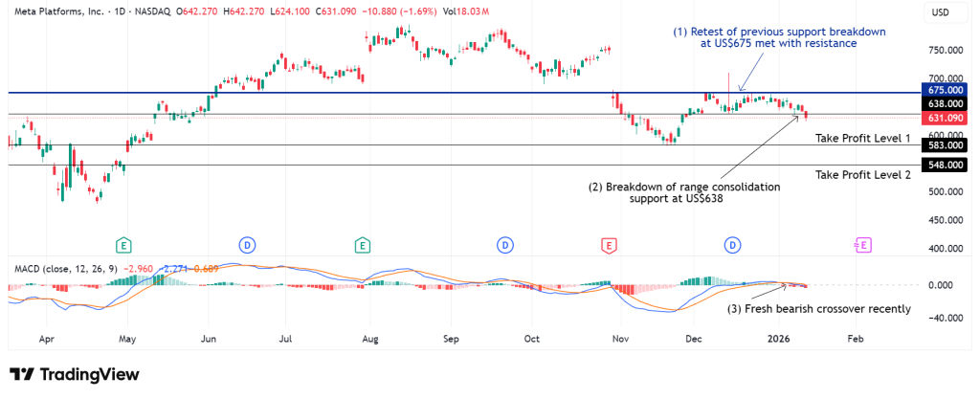
Task: Click the dividend marker in mid-December
Action: pyautogui.click(x=732, y=245)
